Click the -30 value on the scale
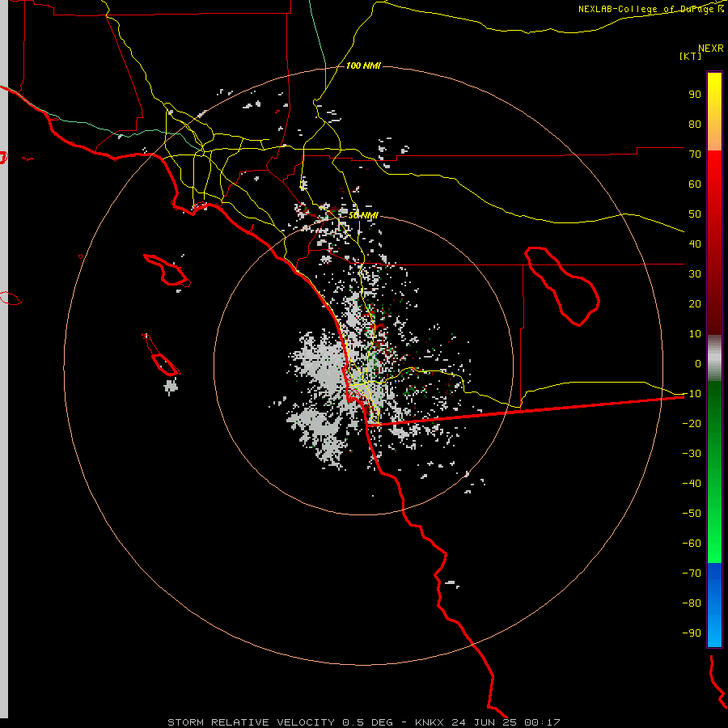Image resolution: width=728 pixels, height=728 pixels. point(692,454)
